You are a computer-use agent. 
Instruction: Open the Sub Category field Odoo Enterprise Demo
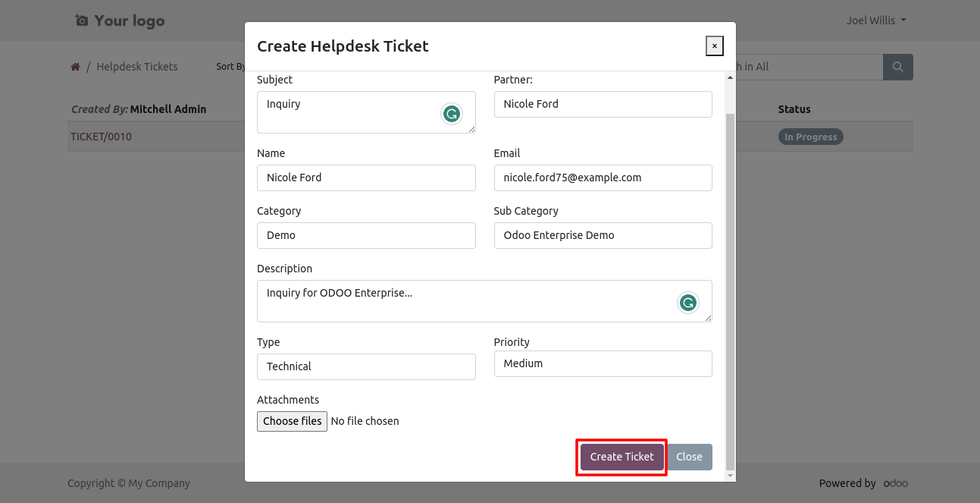tap(603, 235)
